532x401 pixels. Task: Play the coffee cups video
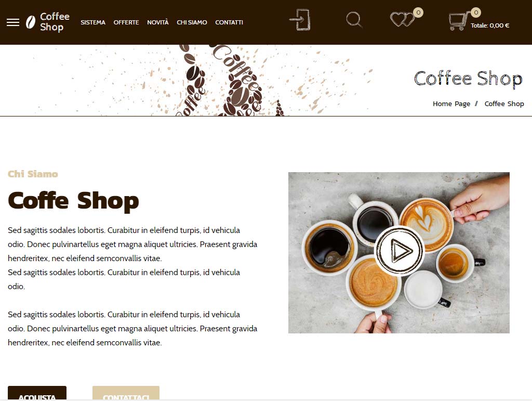pyautogui.click(x=400, y=251)
